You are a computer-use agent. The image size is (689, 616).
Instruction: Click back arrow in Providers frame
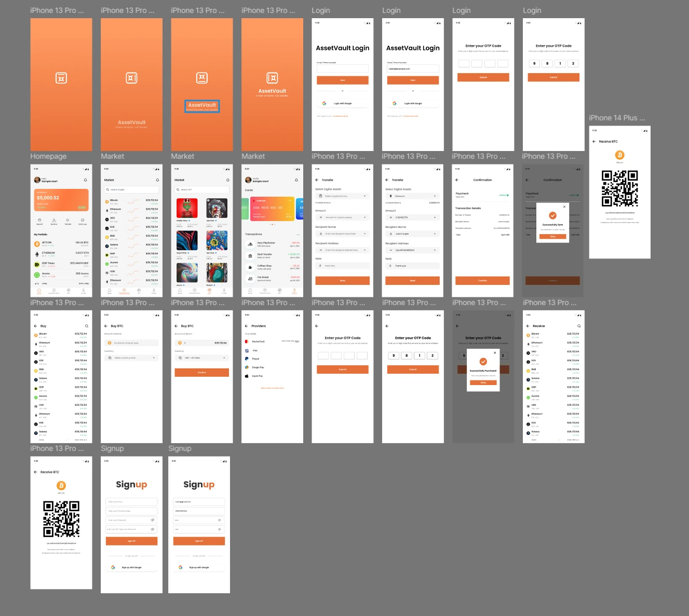(247, 326)
